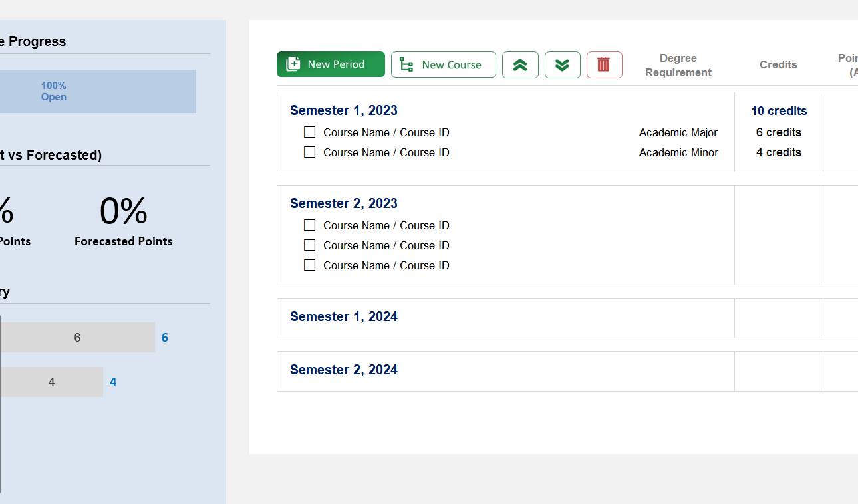Click the 0% Forecasted Points value
The width and height of the screenshot is (858, 504).
tap(123, 212)
